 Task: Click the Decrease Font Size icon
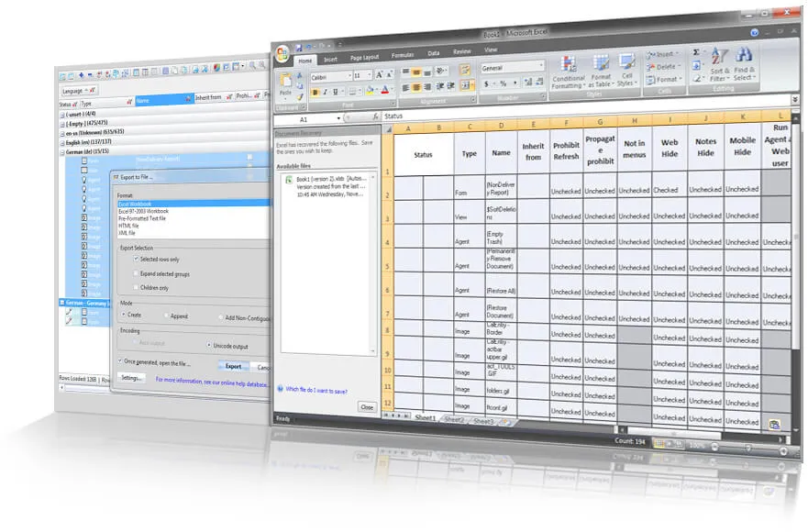pos(389,74)
